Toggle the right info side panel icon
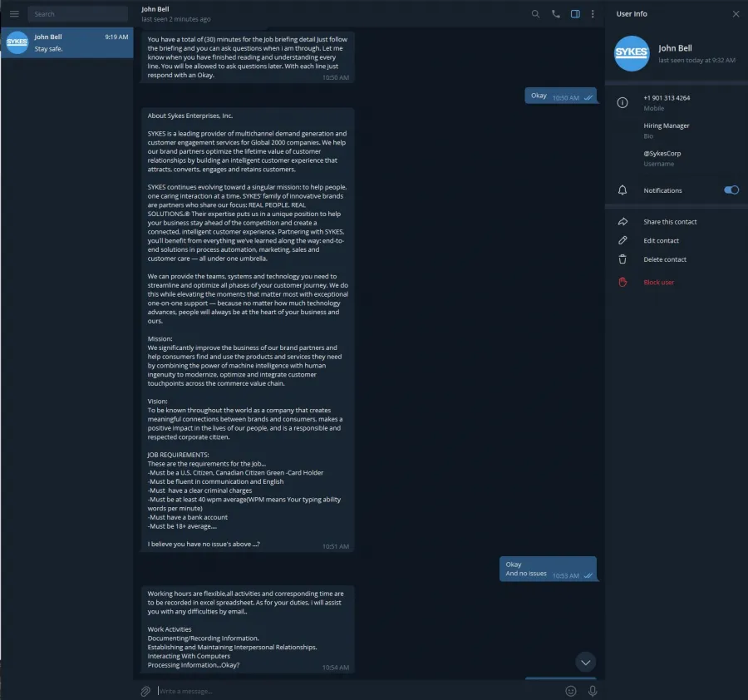This screenshot has height=700, width=748. [x=575, y=14]
